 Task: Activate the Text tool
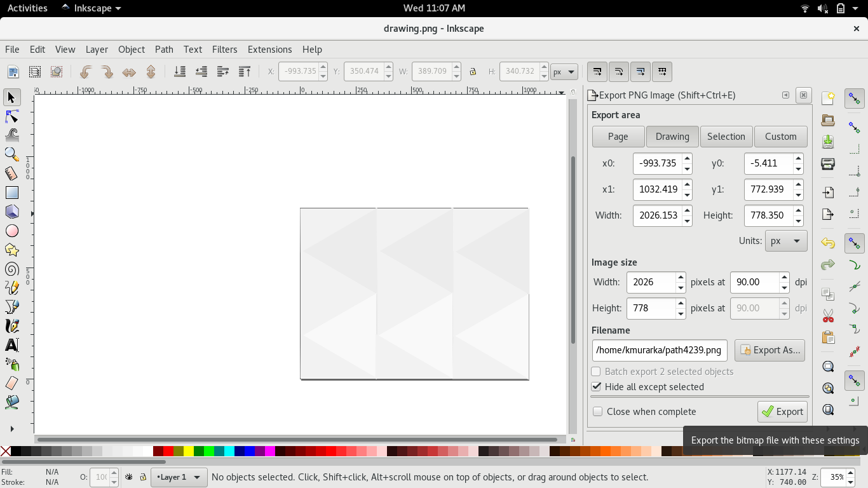(x=11, y=345)
